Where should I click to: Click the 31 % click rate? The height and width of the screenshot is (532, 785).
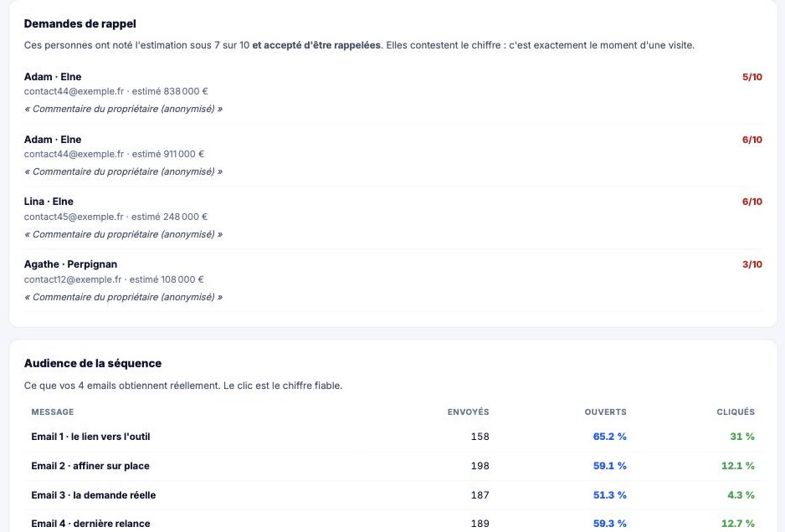coord(742,437)
